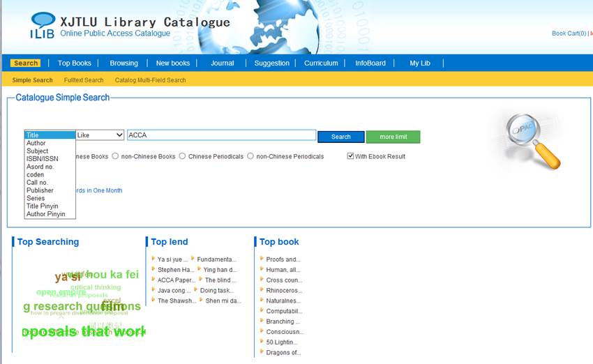Choose Series option in dropdown list
The image size is (593, 364).
pyautogui.click(x=50, y=198)
